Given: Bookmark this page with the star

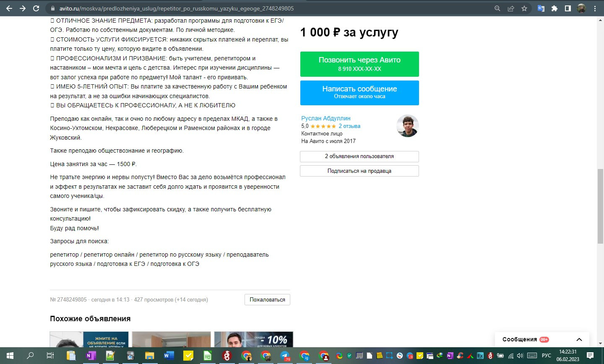Looking at the screenshot, I should (x=524, y=8).
